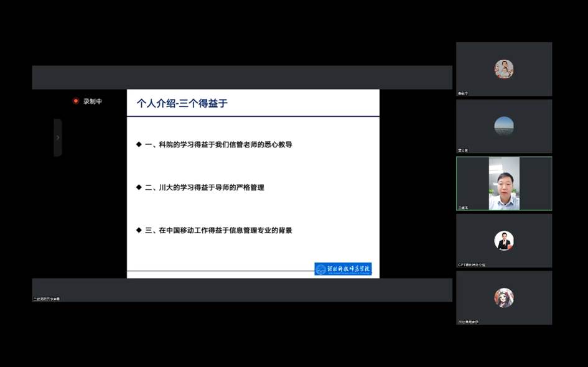Image resolution: width=588 pixels, height=367 pixels.
Task: Click the anime girl avatar in bottom tile
Action: (503, 297)
